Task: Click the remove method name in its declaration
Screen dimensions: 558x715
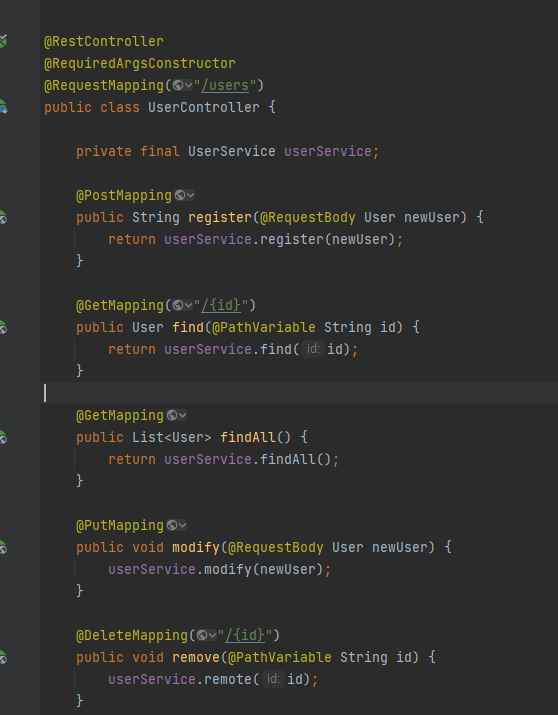Action: (x=196, y=657)
